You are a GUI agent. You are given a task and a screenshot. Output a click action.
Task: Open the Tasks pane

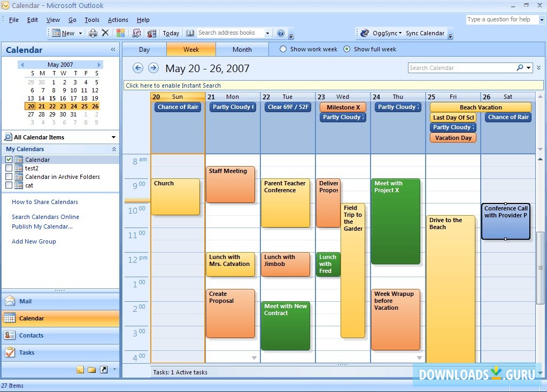tap(60, 352)
